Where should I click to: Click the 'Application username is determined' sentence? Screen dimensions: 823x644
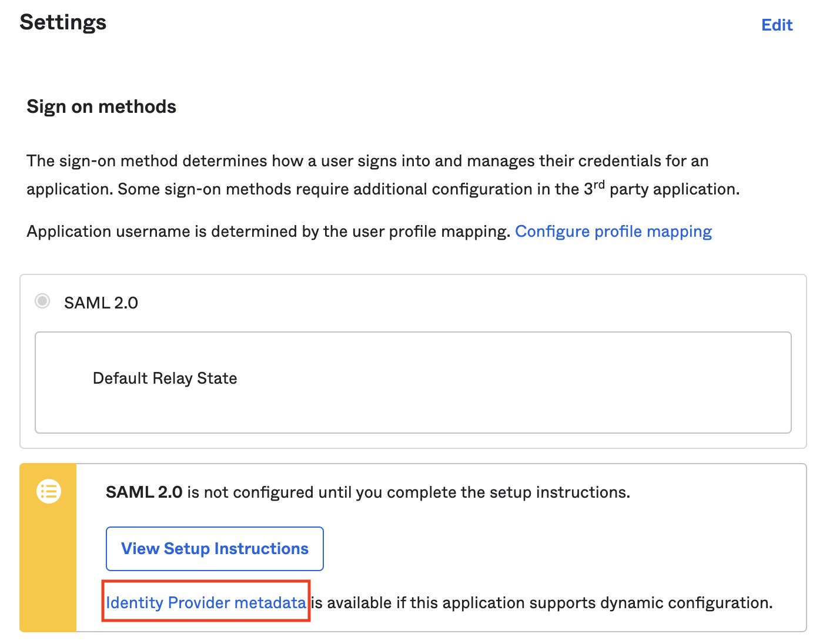(268, 232)
